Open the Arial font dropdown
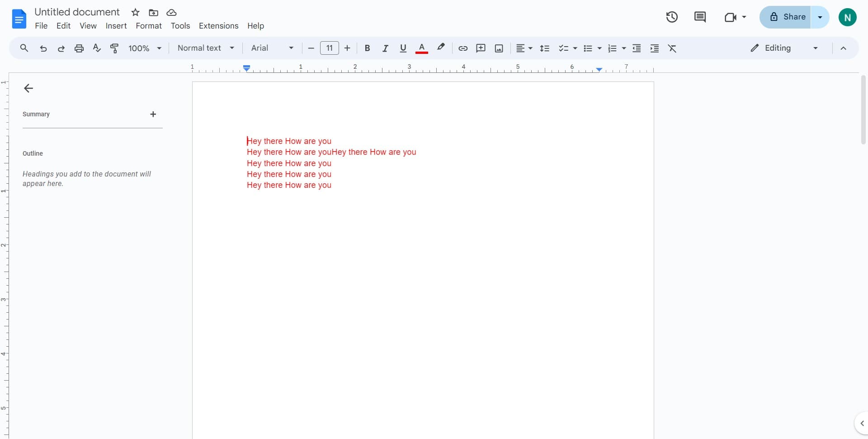This screenshot has height=439, width=868. (272, 48)
